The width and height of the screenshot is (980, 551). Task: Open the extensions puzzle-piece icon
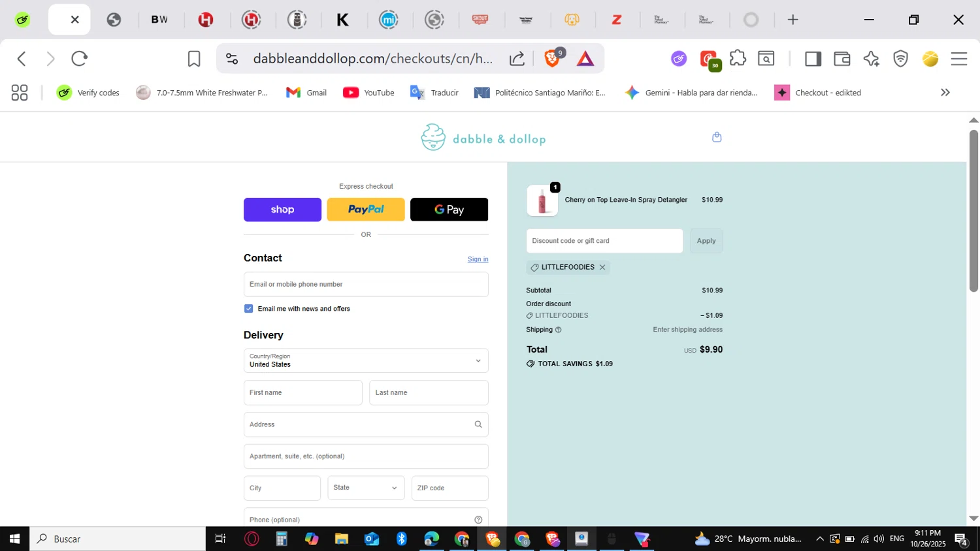click(738, 58)
